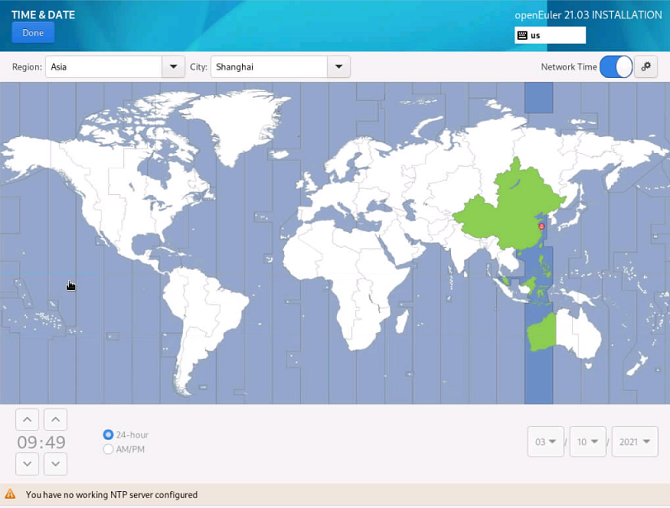Select the AM/PM time format option

108,450
